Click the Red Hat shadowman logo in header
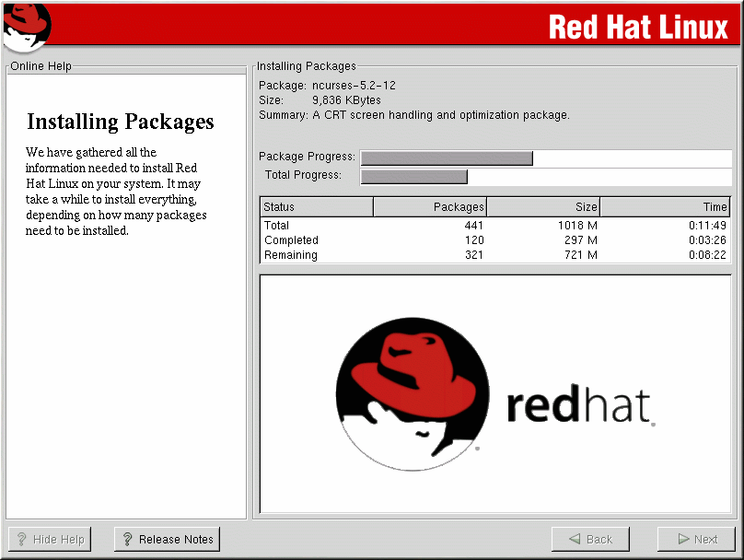Screen dimensions: 744x560 pos(25,27)
